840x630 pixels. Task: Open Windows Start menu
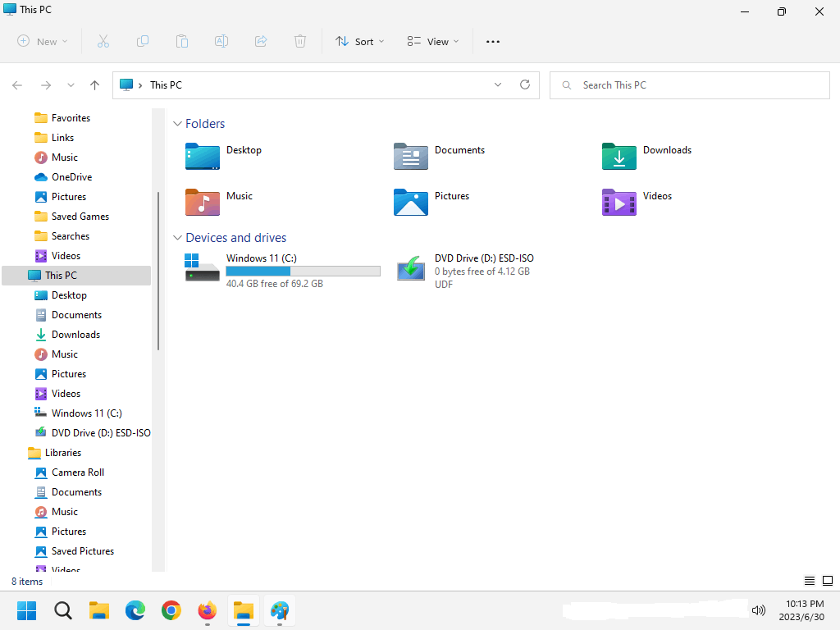[26, 610]
